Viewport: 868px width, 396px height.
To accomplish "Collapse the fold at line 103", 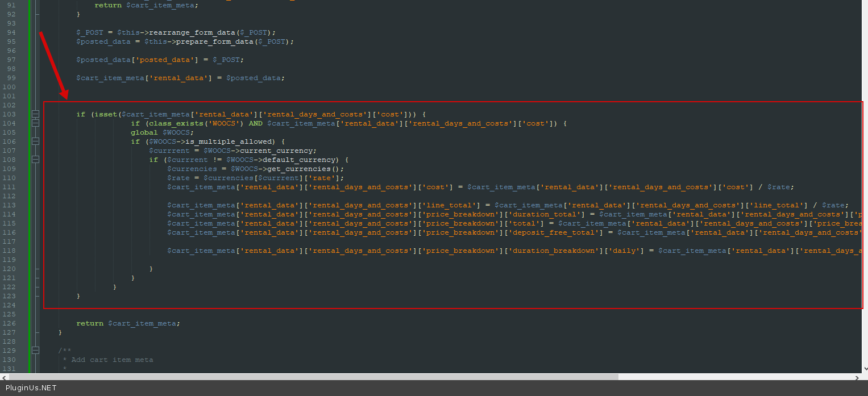I will [36, 114].
